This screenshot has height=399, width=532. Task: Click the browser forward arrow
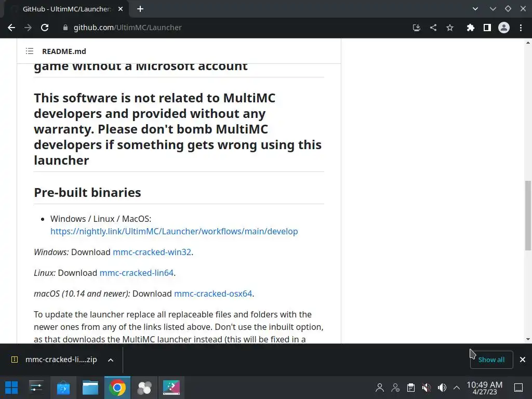click(28, 28)
